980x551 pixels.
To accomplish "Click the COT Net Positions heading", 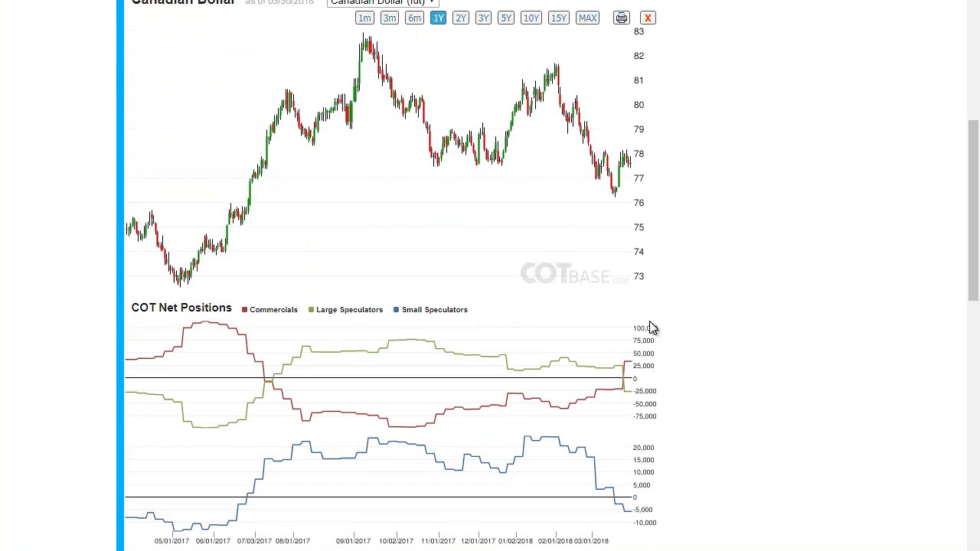I will click(x=181, y=308).
